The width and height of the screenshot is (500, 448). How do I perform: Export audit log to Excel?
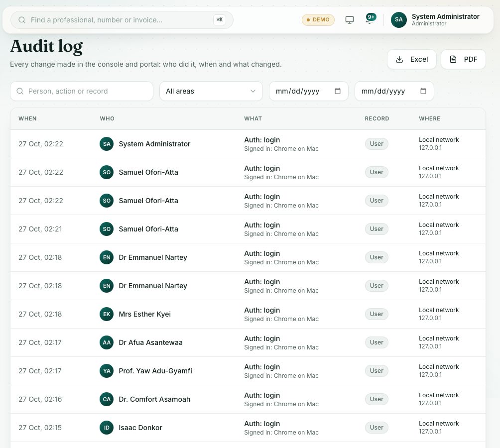411,59
